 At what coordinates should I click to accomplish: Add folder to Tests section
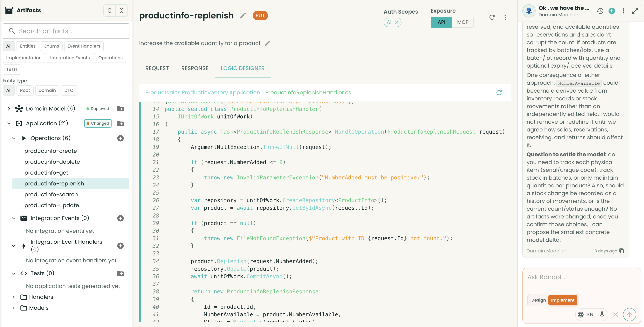click(x=120, y=273)
